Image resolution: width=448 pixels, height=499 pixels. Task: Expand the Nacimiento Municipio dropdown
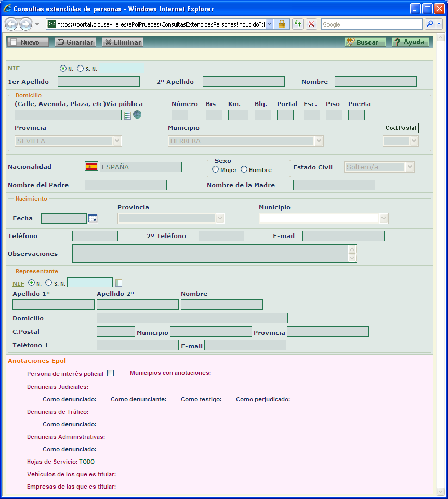tap(323, 218)
